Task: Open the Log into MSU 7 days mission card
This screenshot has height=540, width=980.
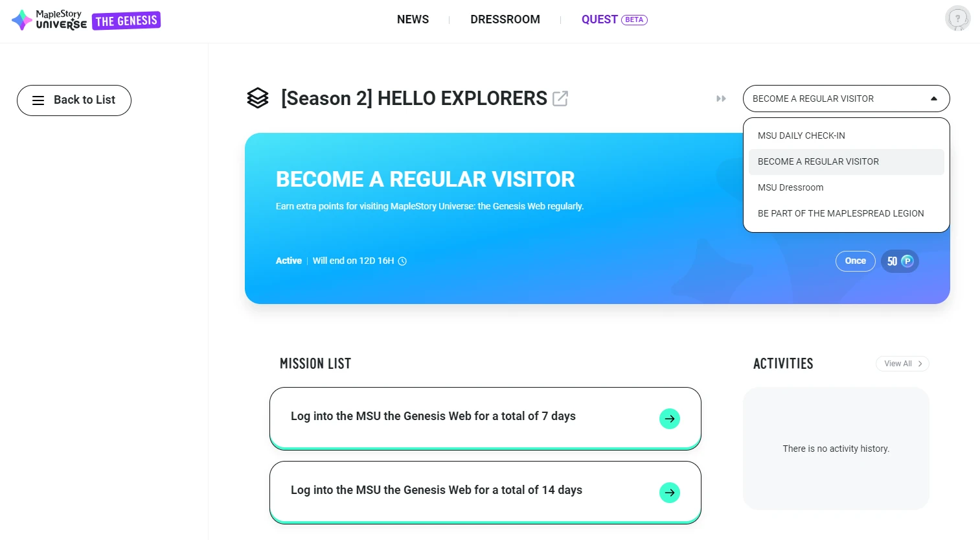Action: [x=453, y=417]
